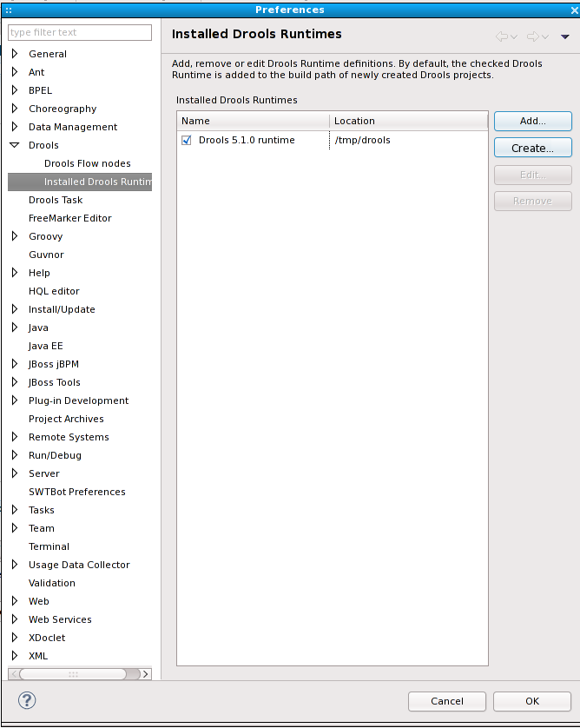580x728 pixels.
Task: Click the Add... button
Action: click(532, 121)
